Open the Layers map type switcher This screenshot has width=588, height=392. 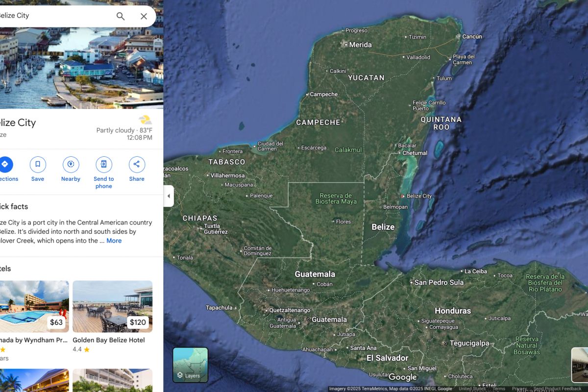191,365
